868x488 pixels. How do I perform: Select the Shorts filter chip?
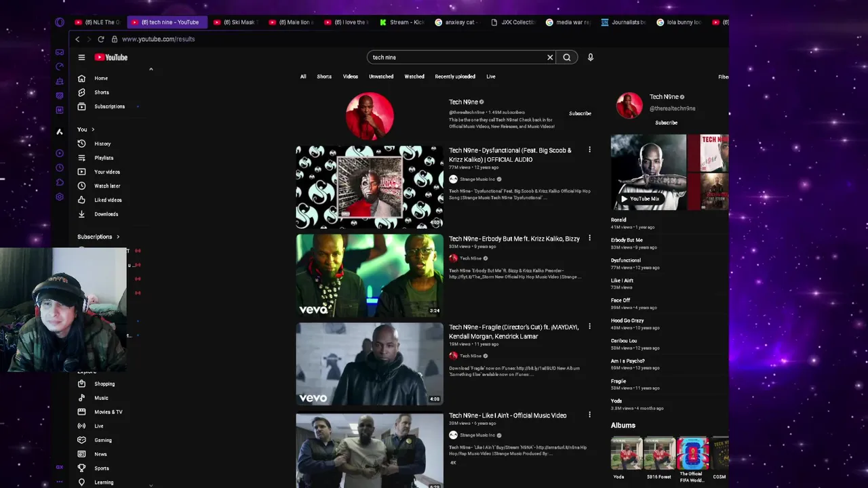[324, 77]
